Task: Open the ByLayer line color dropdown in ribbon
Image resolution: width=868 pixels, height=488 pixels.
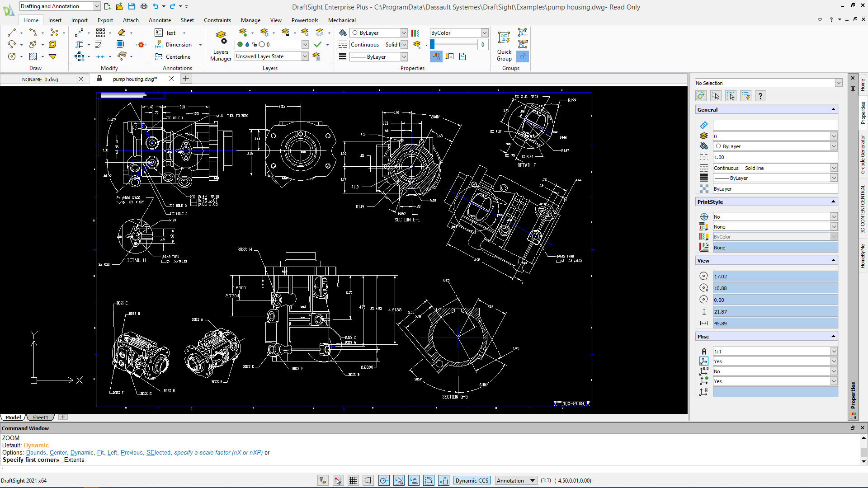Action: [404, 33]
